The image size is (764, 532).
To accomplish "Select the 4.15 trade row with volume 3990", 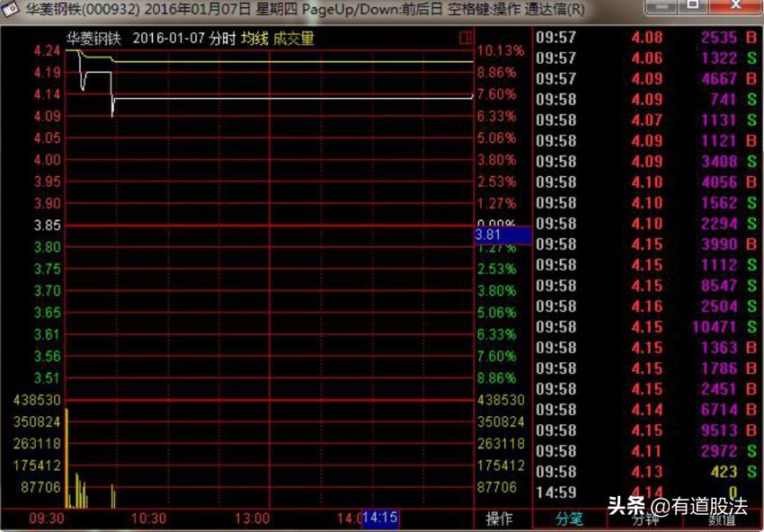I will pyautogui.click(x=647, y=244).
